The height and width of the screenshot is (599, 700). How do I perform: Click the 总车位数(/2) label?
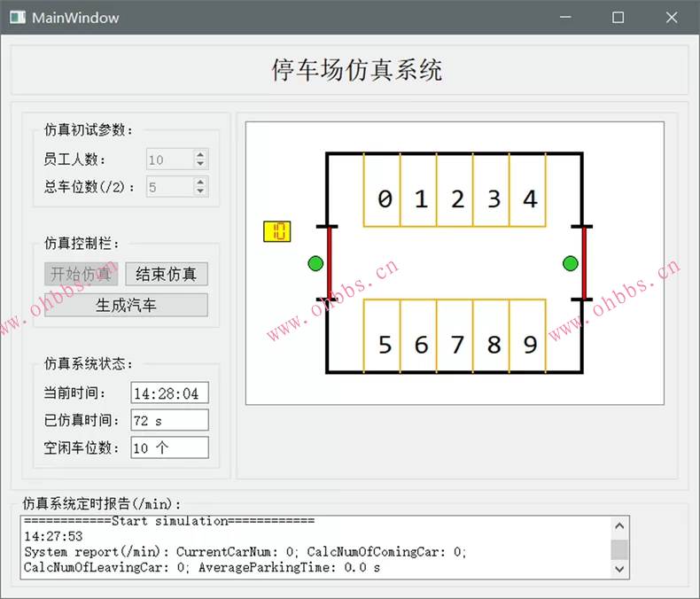[89, 187]
